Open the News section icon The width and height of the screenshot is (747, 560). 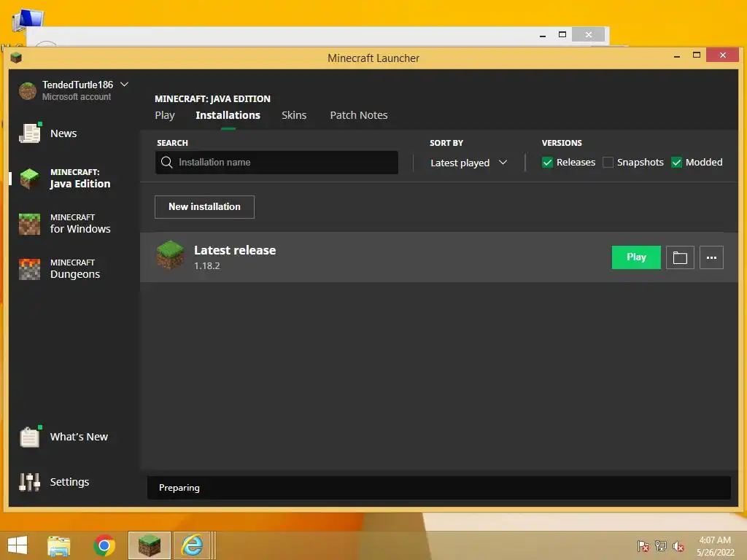(x=29, y=133)
